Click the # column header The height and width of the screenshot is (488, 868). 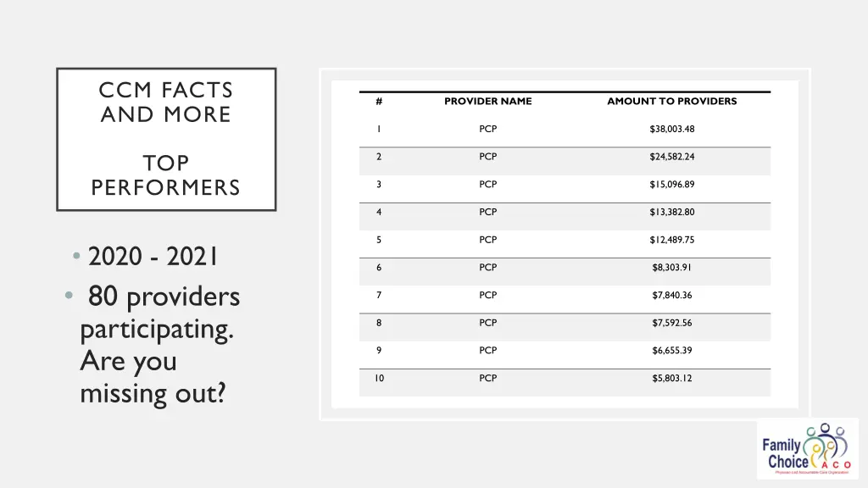(x=379, y=102)
